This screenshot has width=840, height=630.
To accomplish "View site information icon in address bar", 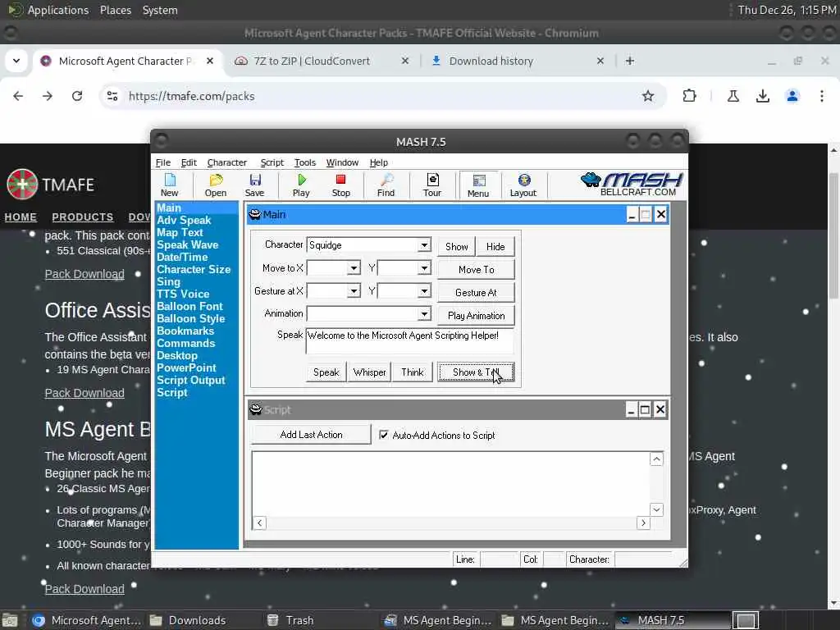I will (112, 96).
